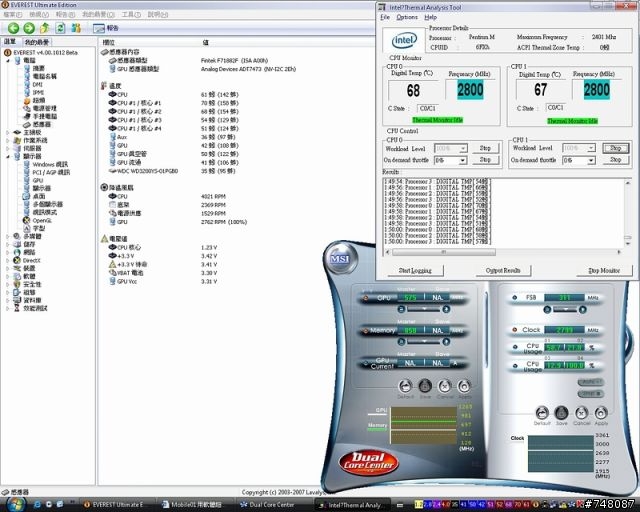Click Output Results button
640x512 pixels.
tap(503, 270)
